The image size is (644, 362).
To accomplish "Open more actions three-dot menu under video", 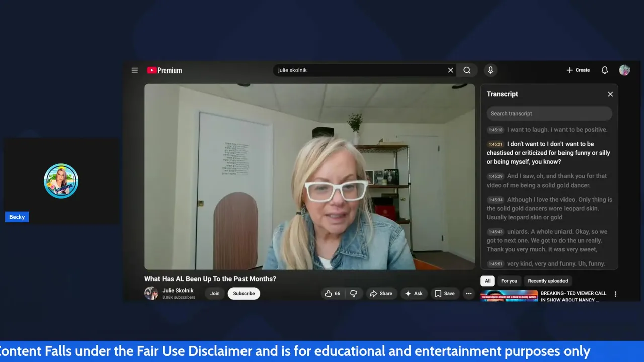I will [469, 293].
